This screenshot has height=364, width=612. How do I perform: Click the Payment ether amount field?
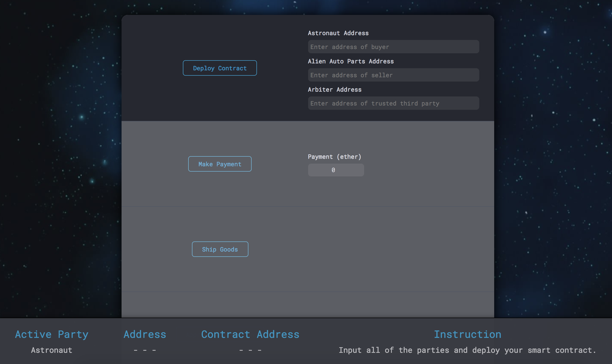[x=336, y=170]
